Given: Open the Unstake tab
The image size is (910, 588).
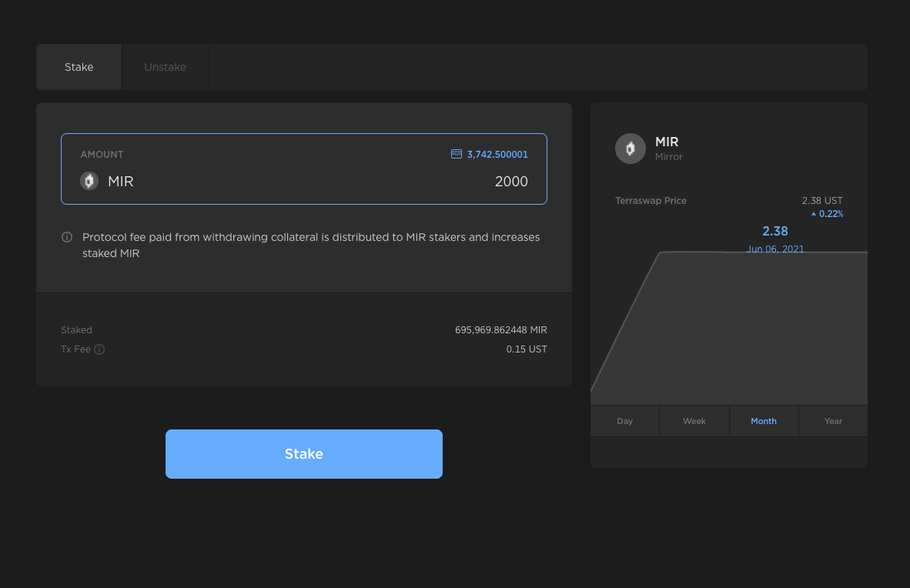Looking at the screenshot, I should click(165, 67).
